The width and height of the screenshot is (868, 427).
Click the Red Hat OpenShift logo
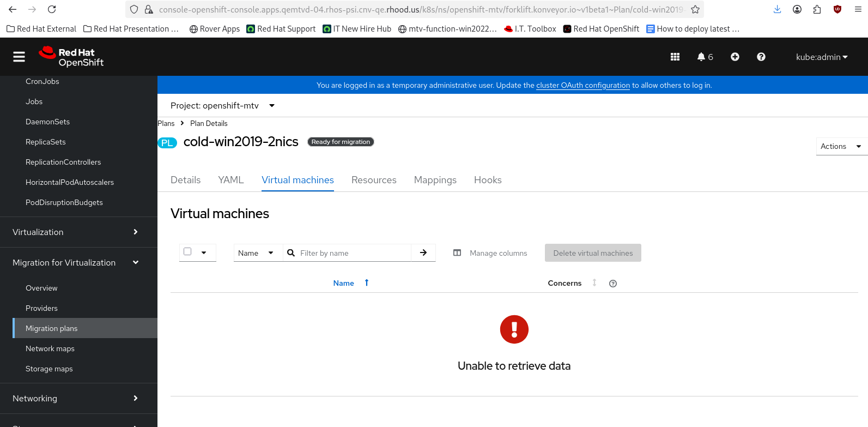pyautogui.click(x=71, y=57)
